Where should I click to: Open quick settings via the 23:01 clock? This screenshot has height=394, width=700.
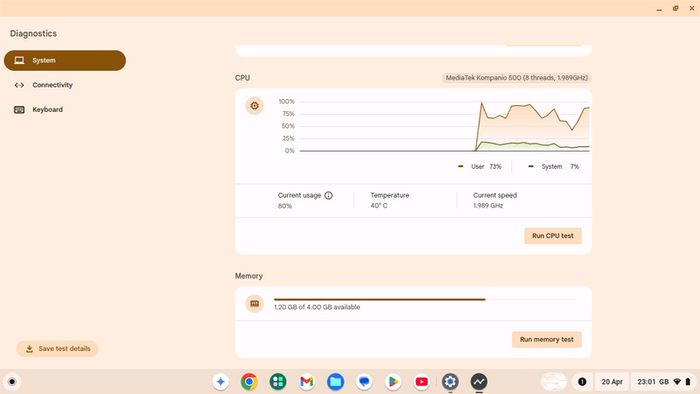tap(646, 382)
